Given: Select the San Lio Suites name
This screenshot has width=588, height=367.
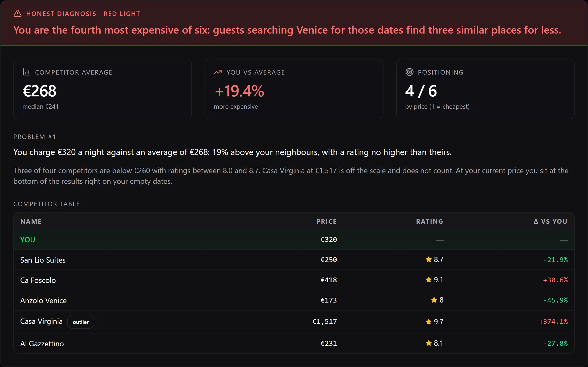Looking at the screenshot, I should pyautogui.click(x=43, y=260).
